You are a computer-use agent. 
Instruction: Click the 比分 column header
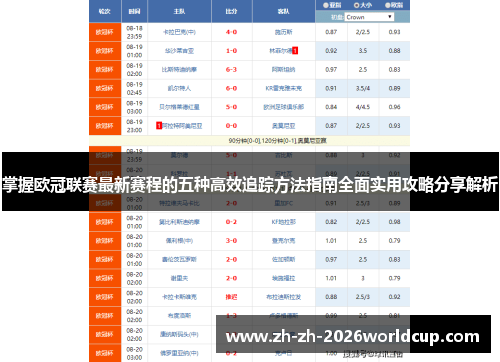(x=231, y=11)
